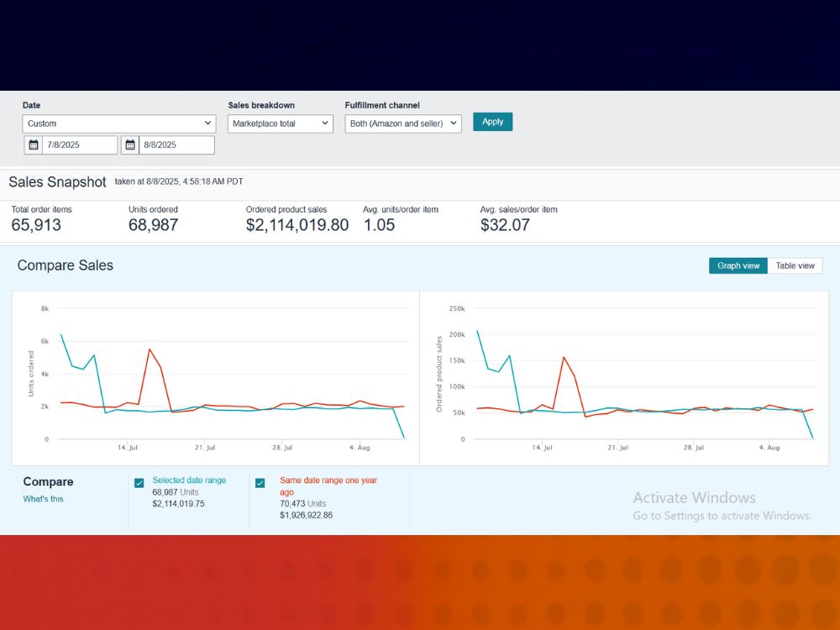Open the end date calendar icon

coord(130,144)
